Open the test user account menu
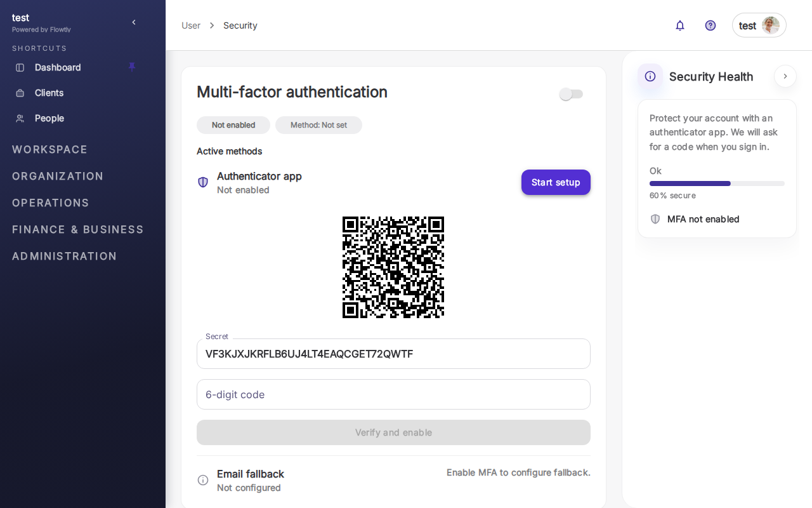 point(759,25)
